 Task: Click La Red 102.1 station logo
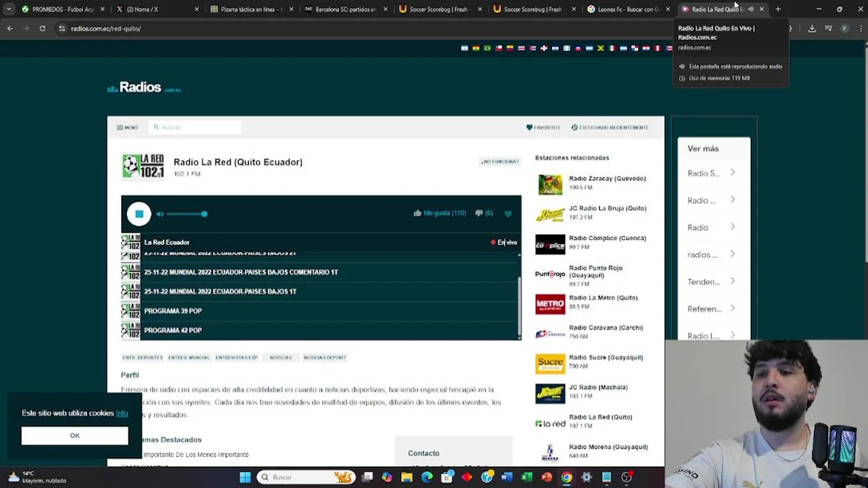143,167
